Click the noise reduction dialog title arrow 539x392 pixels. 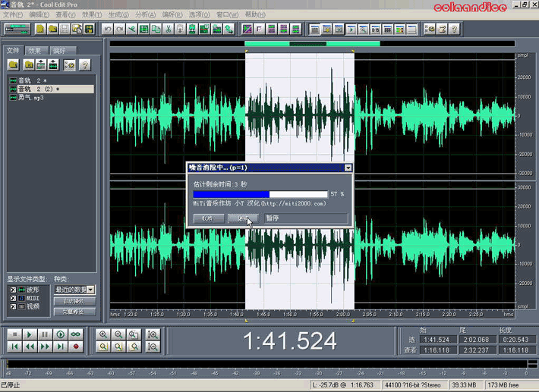[348, 168]
